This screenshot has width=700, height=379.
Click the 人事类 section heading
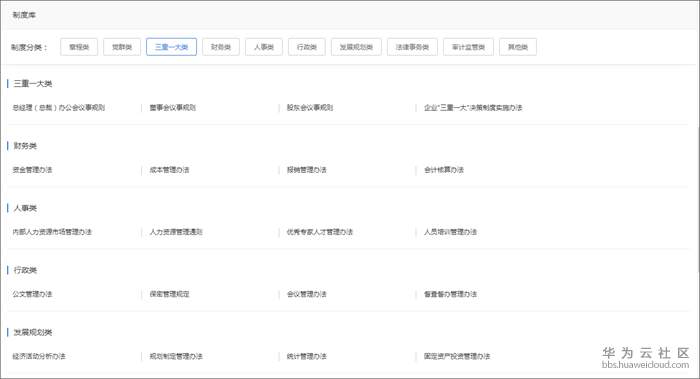25,208
